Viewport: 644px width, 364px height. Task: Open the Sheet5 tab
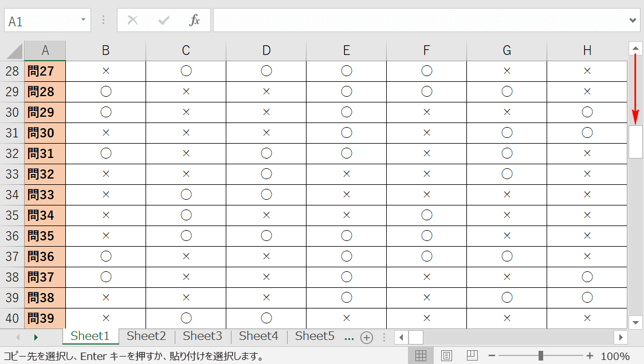[315, 336]
